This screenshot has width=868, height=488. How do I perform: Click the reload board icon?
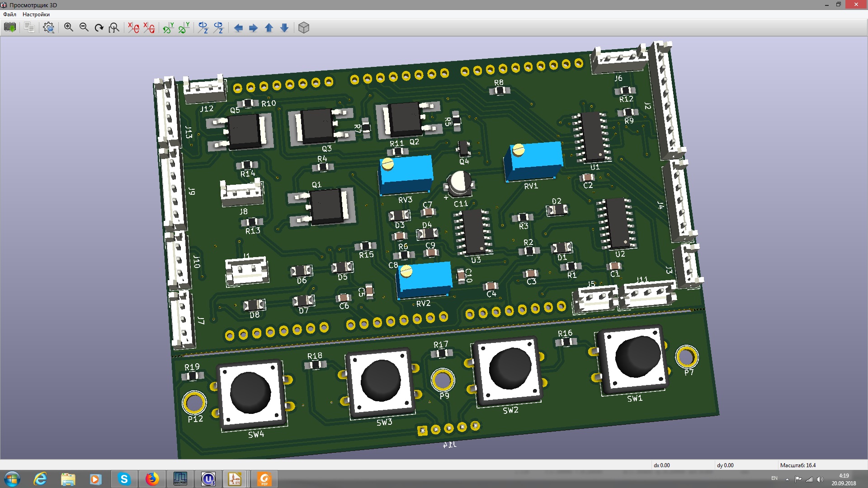pyautogui.click(x=9, y=28)
